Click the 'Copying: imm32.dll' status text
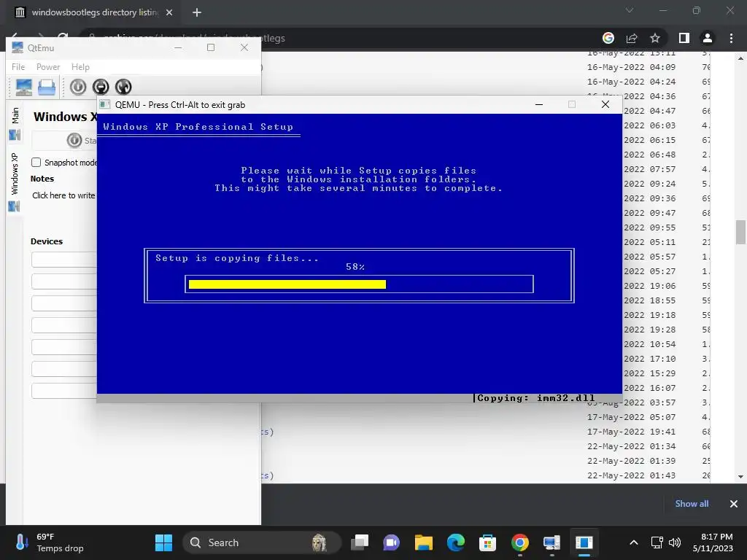 click(x=536, y=398)
